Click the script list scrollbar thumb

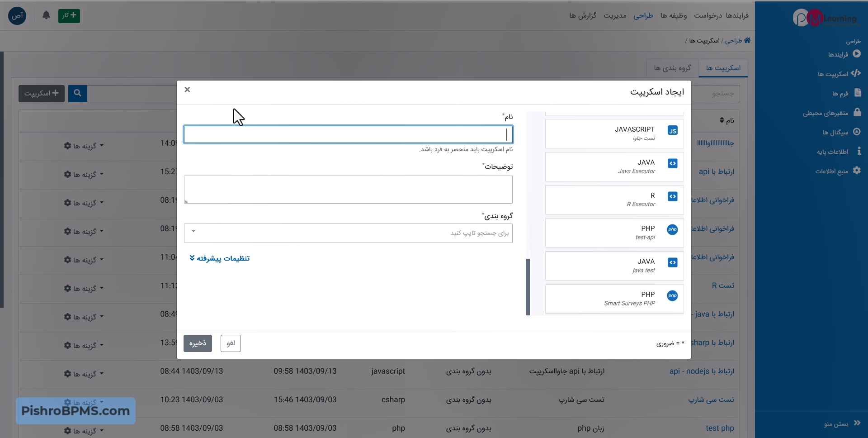[528, 287]
